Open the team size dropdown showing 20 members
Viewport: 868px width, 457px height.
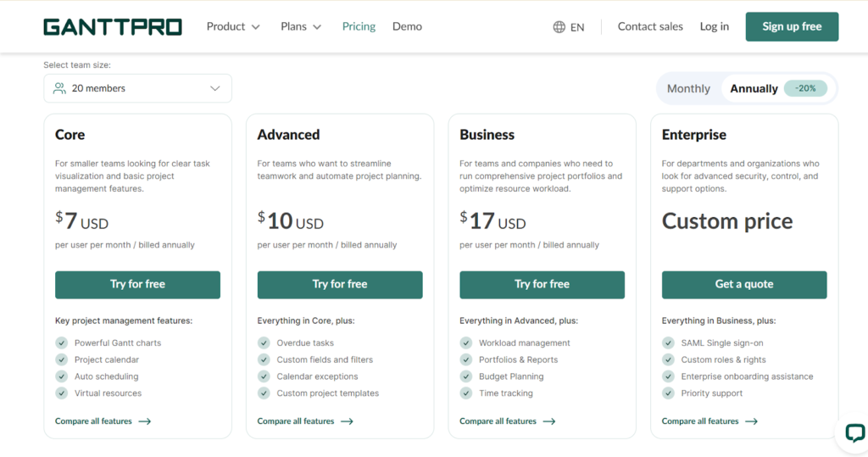(x=138, y=88)
